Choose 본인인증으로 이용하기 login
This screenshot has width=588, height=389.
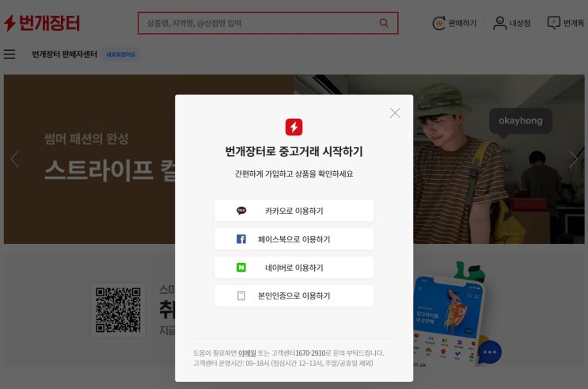click(294, 296)
